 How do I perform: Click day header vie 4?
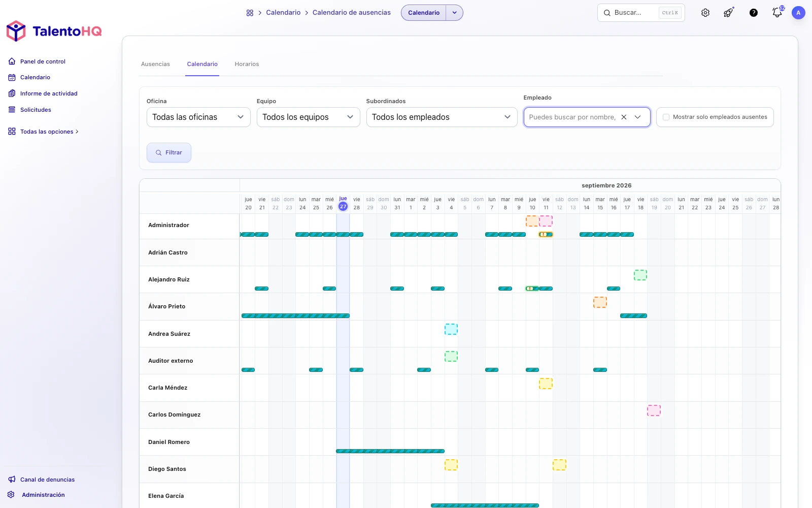(451, 204)
